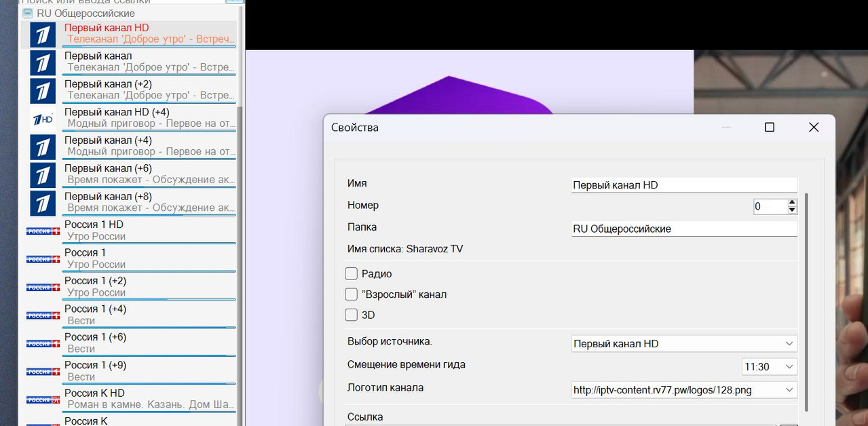Viewport: 868px width, 426px height.
Task: Select channel name Россия 1 (+4)
Action: click(x=95, y=309)
